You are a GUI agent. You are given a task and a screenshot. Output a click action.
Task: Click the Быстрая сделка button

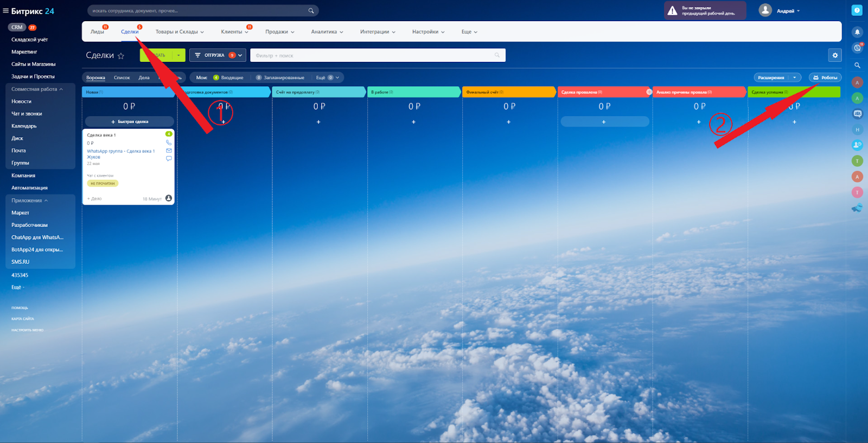tap(130, 122)
